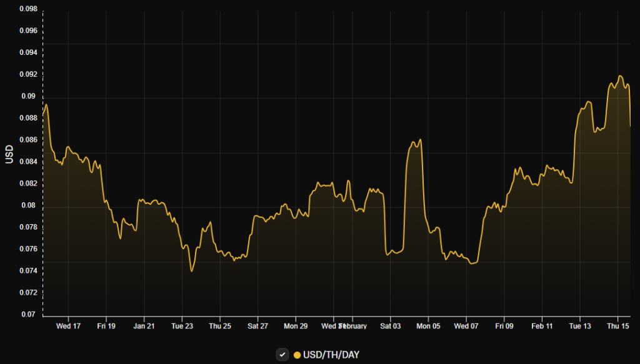This screenshot has width=640, height=364.
Task: Click the Fri 19 date label
Action: click(x=106, y=325)
